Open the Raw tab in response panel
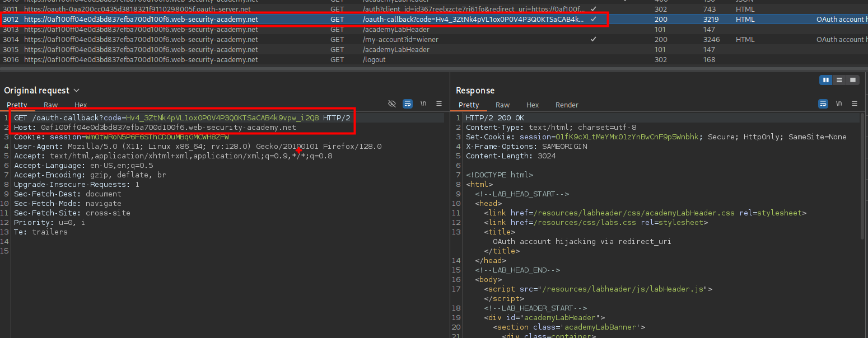The height and width of the screenshot is (338, 868). tap(502, 105)
